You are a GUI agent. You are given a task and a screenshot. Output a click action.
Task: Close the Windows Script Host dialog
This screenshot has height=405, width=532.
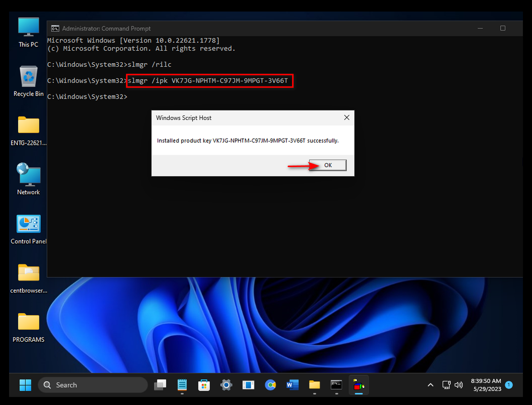tap(346, 117)
